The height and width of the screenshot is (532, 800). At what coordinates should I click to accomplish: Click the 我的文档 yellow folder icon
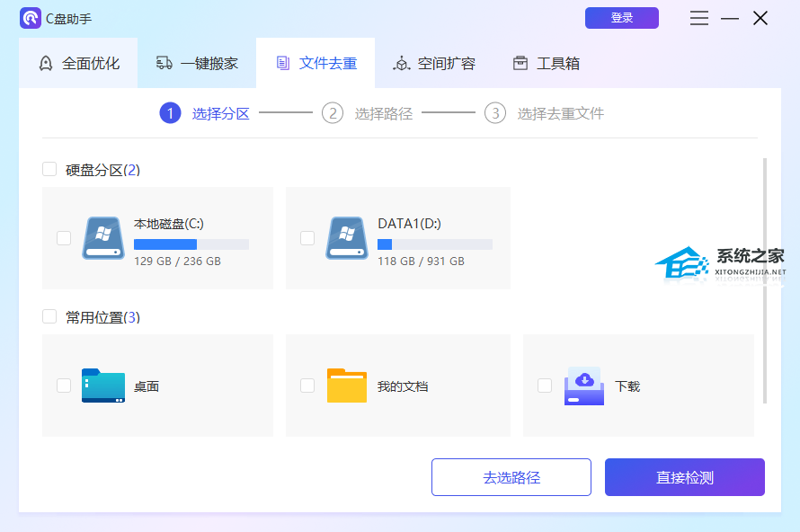[347, 386]
